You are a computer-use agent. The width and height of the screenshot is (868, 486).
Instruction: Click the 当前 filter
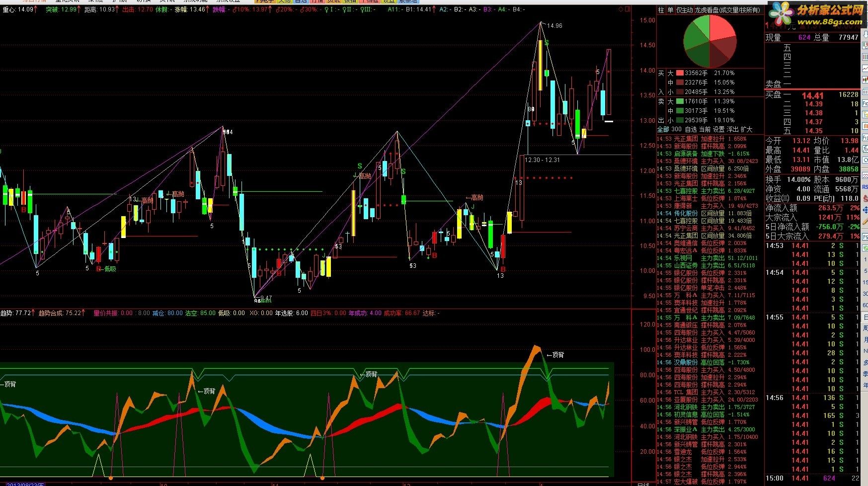pyautogui.click(x=705, y=129)
